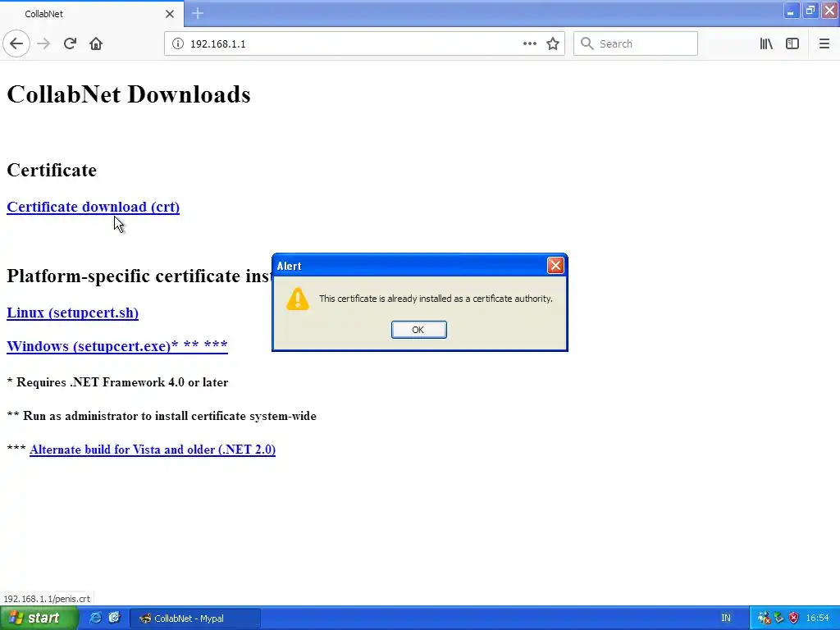
Task: Select the CollabNet Downloads heading text
Action: pyautogui.click(x=129, y=94)
